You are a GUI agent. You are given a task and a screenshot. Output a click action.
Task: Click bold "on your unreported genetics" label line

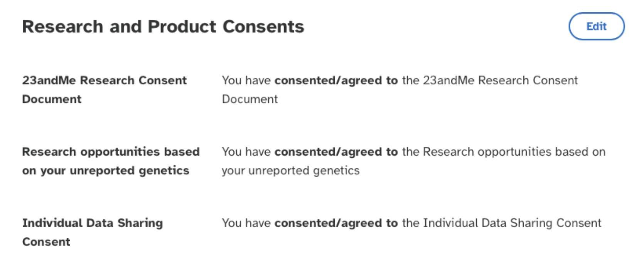105,171
